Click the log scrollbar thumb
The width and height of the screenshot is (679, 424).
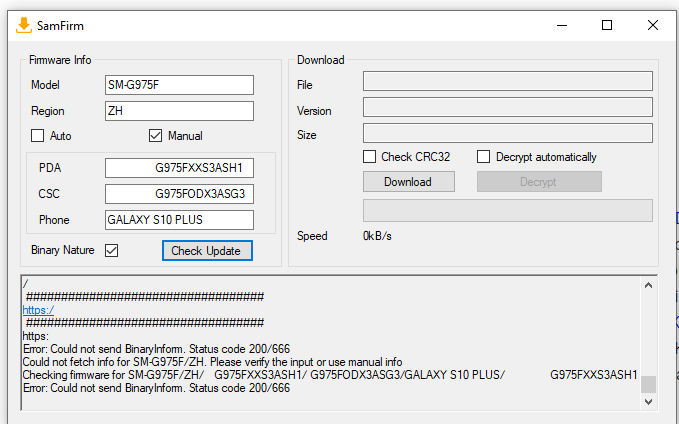coord(648,384)
